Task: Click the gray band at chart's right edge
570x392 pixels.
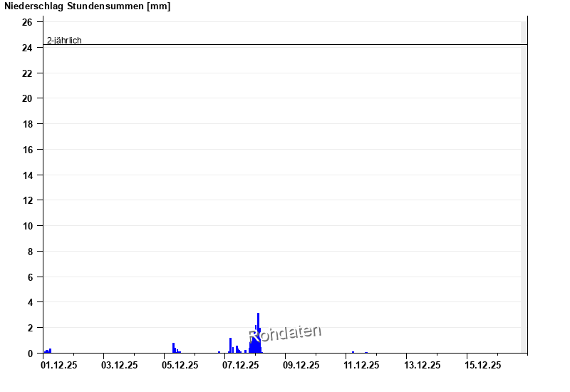Action: tap(524, 185)
